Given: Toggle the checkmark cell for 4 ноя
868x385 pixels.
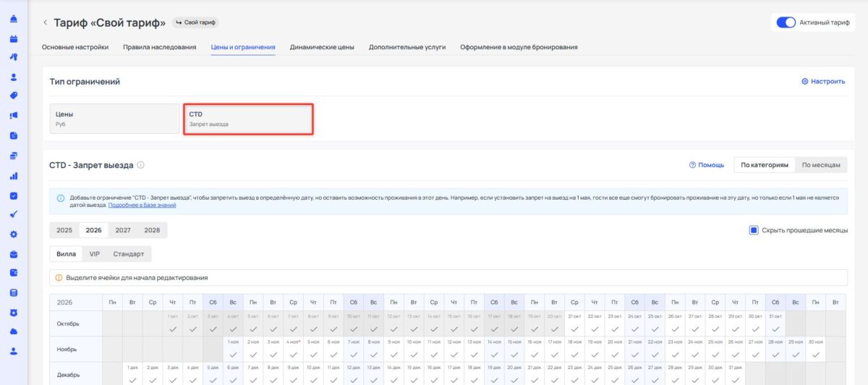Looking at the screenshot, I should coord(293,348).
